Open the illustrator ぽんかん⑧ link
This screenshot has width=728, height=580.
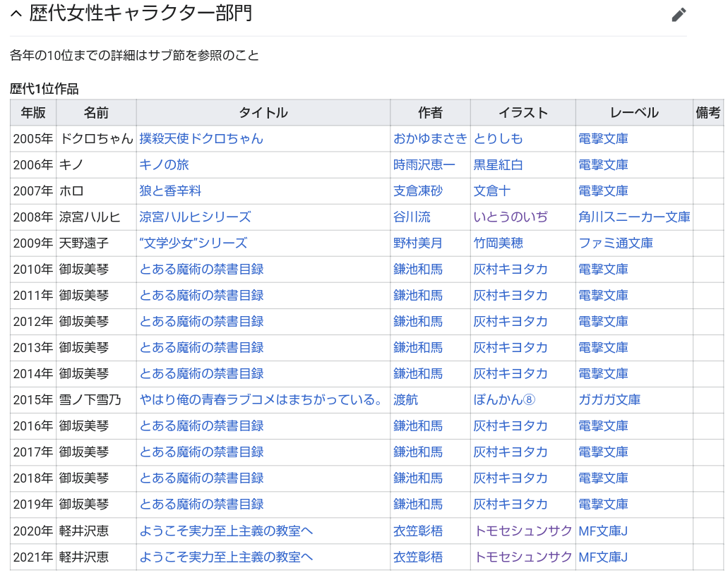(504, 400)
